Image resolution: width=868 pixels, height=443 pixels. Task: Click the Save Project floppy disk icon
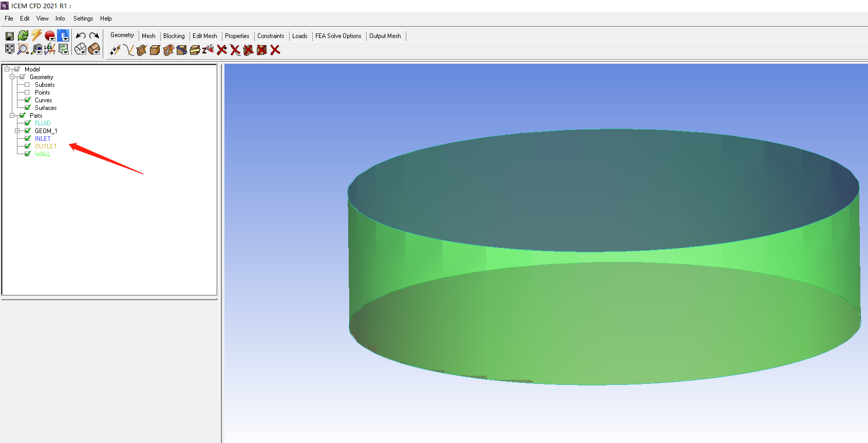click(9, 36)
